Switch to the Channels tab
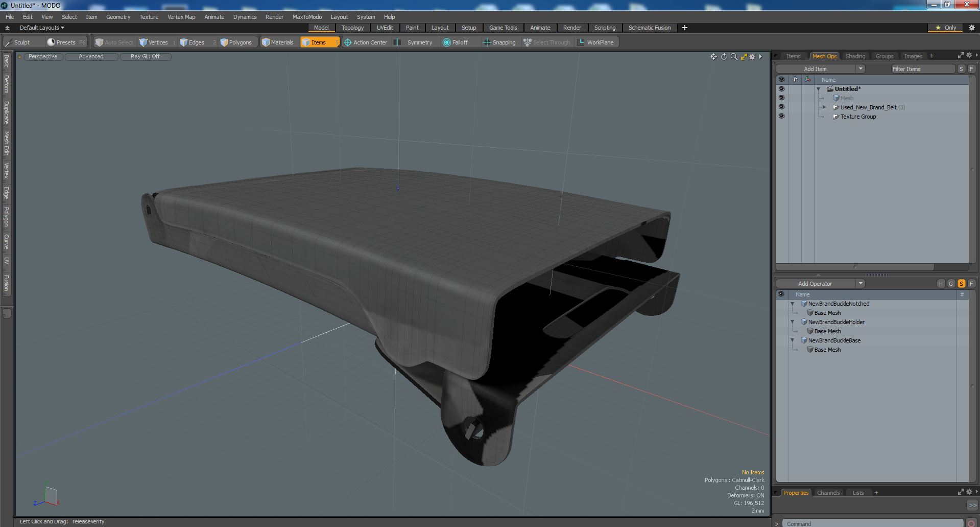The image size is (980, 527). (x=828, y=493)
